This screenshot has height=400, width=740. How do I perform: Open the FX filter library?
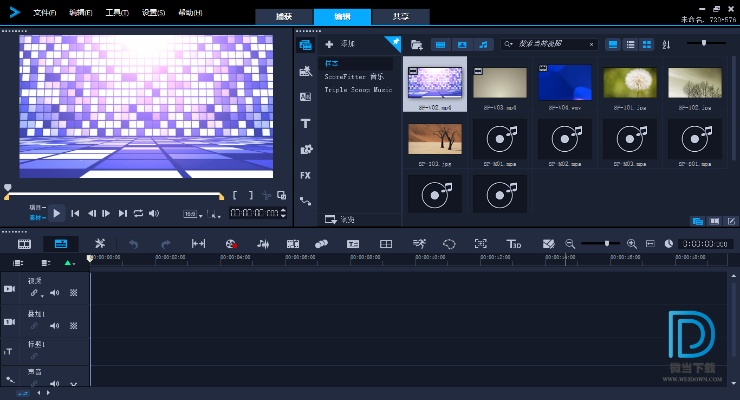coord(305,175)
